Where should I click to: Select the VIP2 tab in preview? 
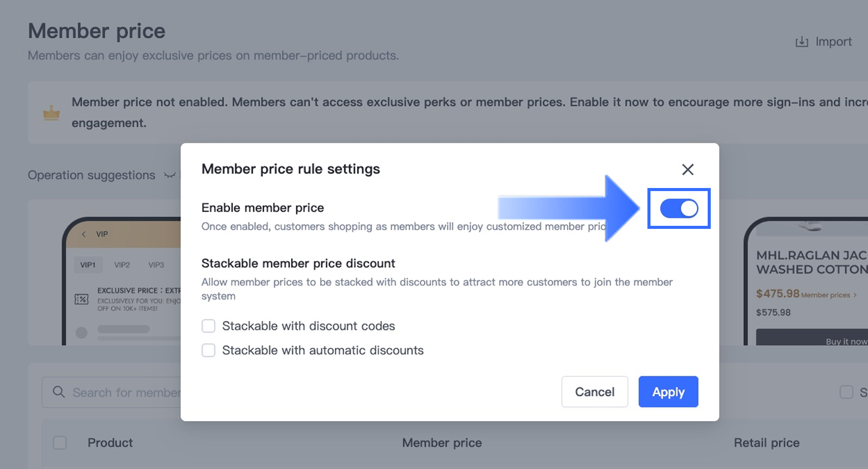tap(122, 265)
